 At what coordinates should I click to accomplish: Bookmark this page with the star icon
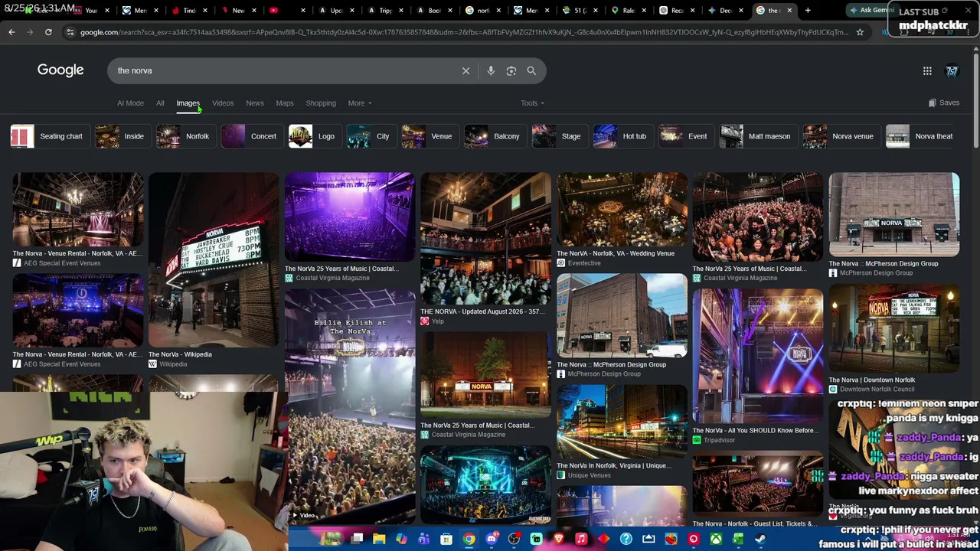[860, 32]
